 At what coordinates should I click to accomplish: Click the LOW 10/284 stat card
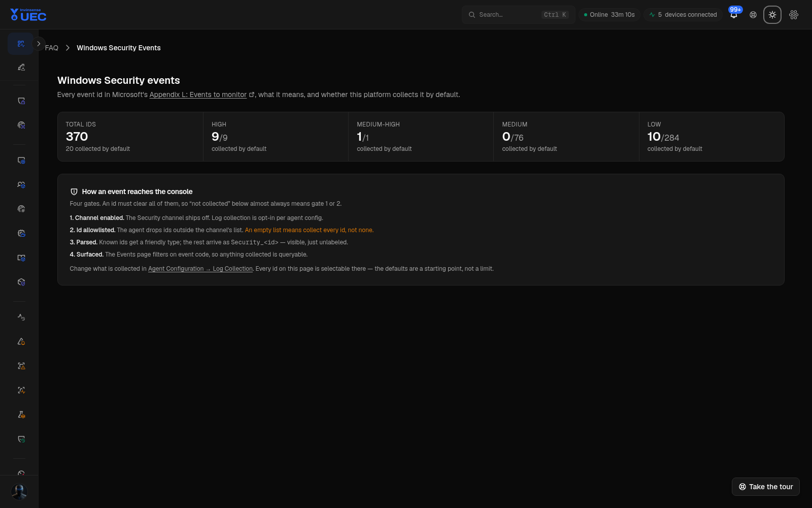point(712,137)
